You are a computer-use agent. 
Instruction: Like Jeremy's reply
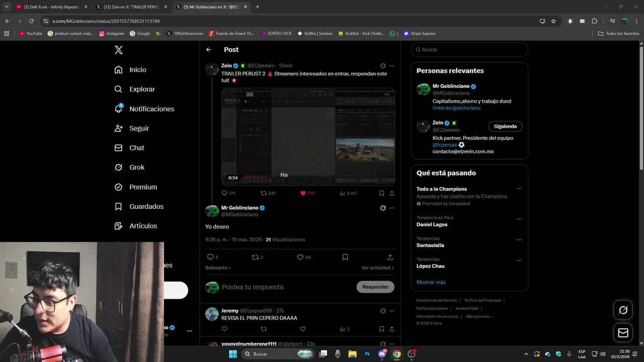pos(303,329)
